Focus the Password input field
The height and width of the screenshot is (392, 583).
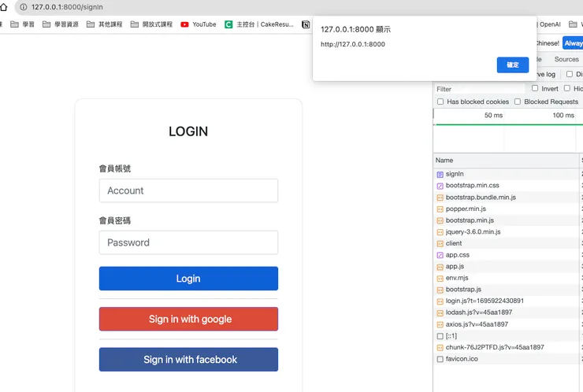[x=188, y=242]
